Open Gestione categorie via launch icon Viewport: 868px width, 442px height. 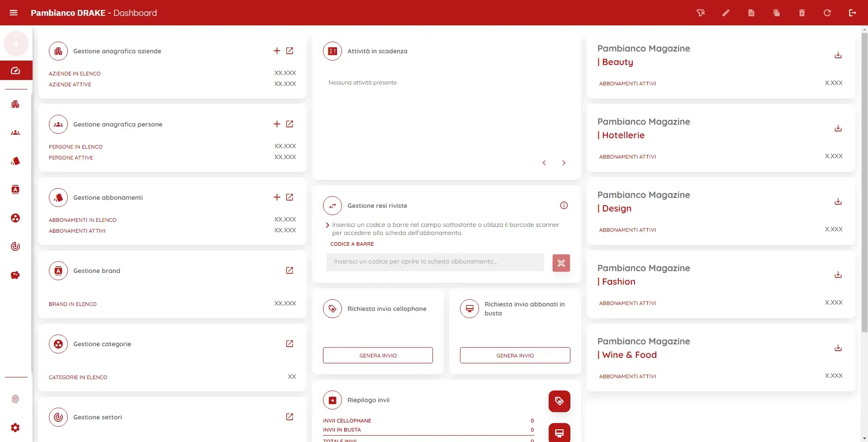290,344
